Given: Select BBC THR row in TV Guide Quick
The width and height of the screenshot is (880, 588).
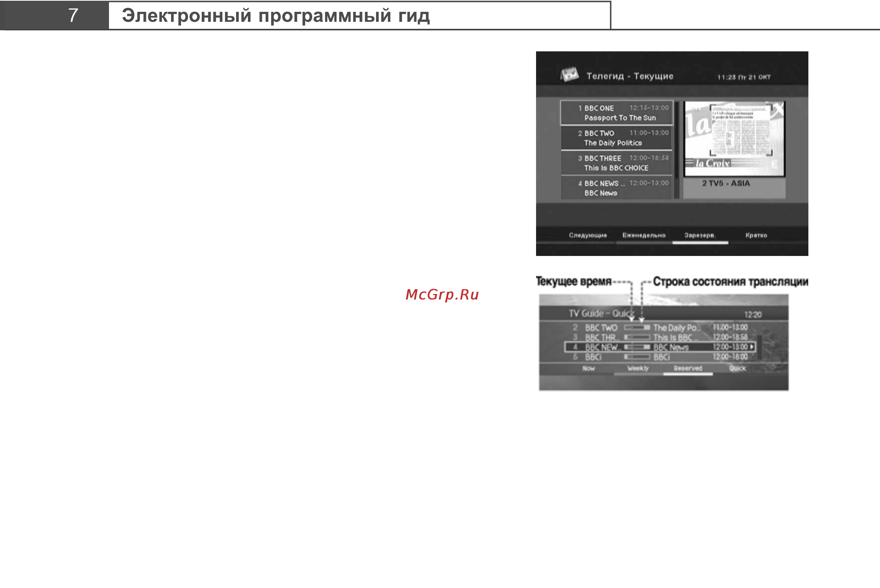Looking at the screenshot, I should (x=660, y=338).
